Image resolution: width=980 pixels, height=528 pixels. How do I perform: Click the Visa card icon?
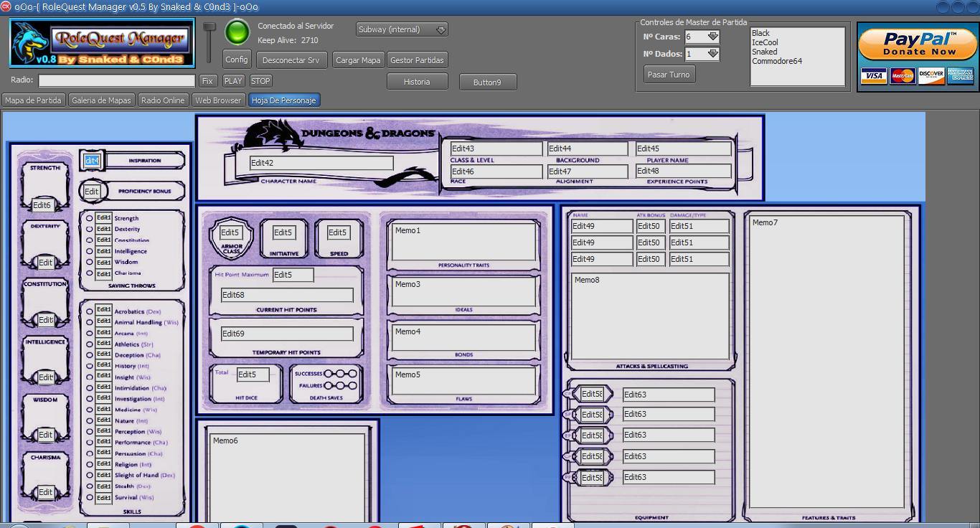(873, 76)
